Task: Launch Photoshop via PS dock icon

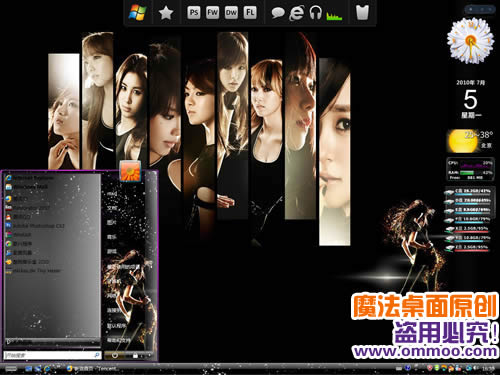Action: (194, 13)
